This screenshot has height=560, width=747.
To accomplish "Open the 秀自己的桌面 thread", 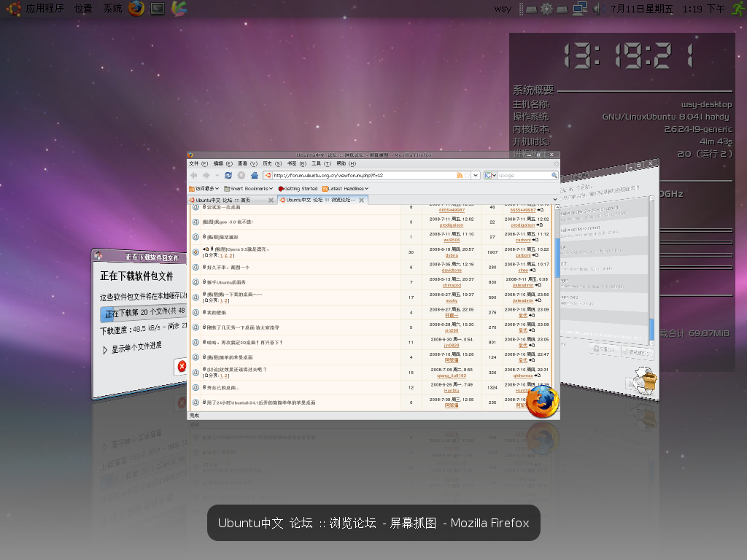I will pyautogui.click(x=223, y=388).
